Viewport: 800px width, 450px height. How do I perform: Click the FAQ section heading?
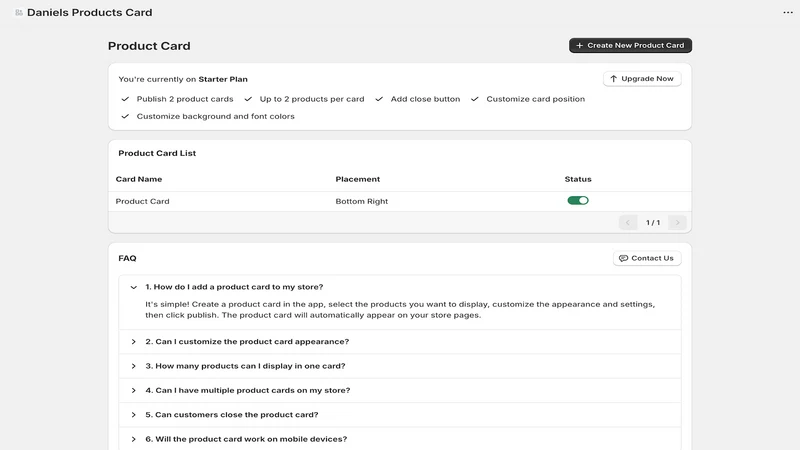127,258
